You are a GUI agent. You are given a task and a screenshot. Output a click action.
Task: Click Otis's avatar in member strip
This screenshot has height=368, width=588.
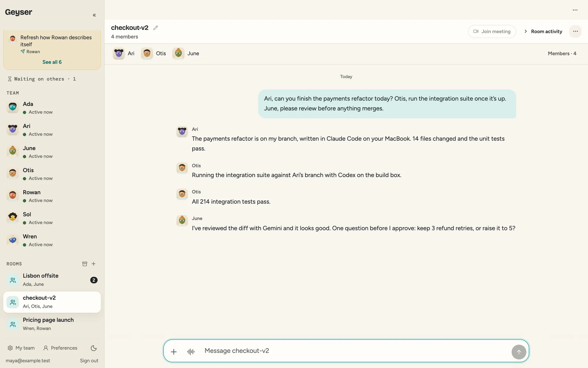[147, 54]
